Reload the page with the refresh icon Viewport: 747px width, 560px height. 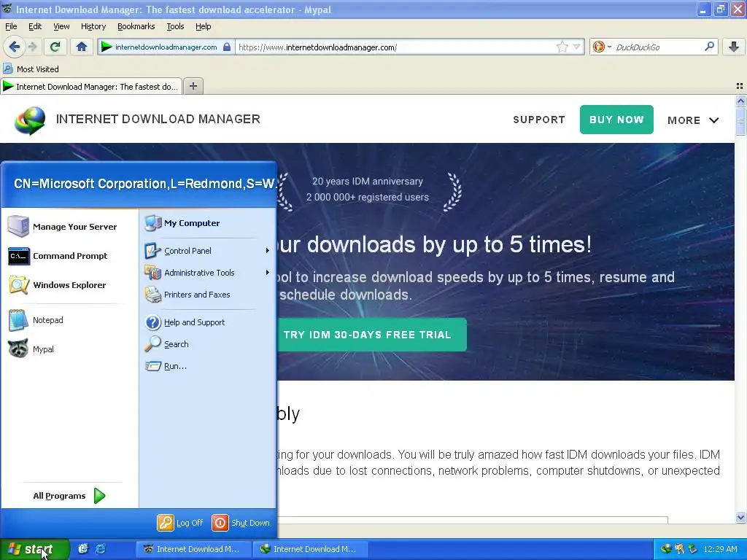pos(55,47)
